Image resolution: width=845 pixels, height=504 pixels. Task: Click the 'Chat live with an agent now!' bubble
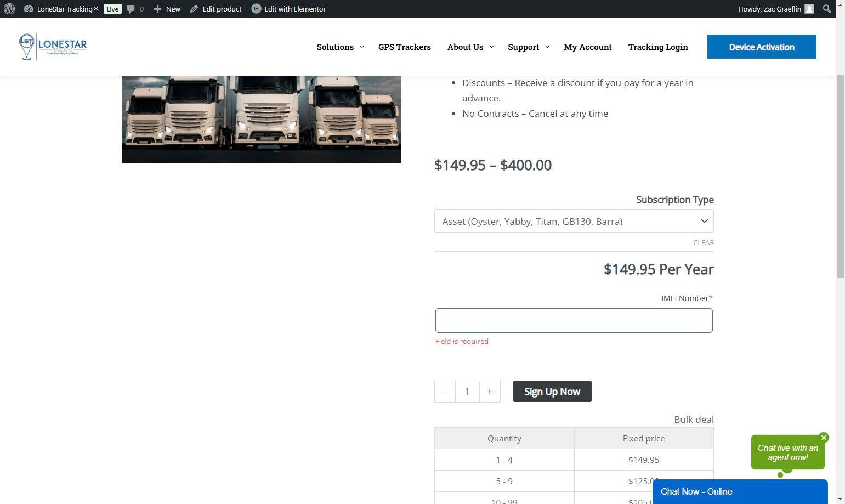(788, 452)
